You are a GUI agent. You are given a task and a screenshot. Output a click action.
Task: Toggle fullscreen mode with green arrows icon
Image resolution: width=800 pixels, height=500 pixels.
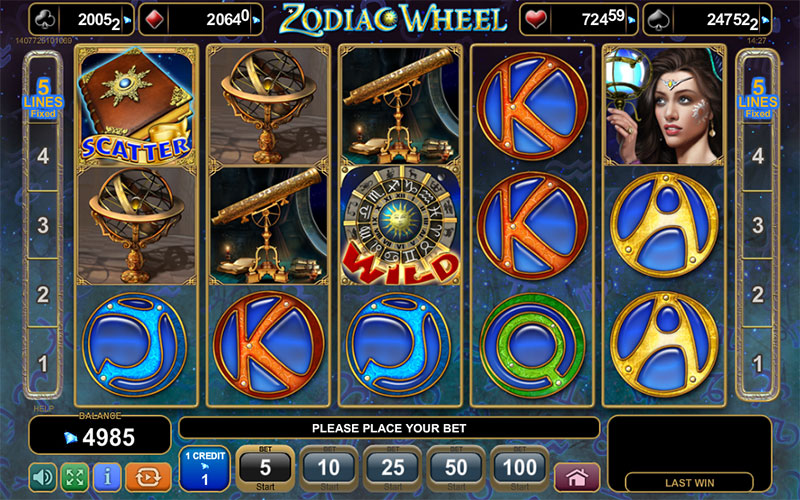[x=75, y=477]
